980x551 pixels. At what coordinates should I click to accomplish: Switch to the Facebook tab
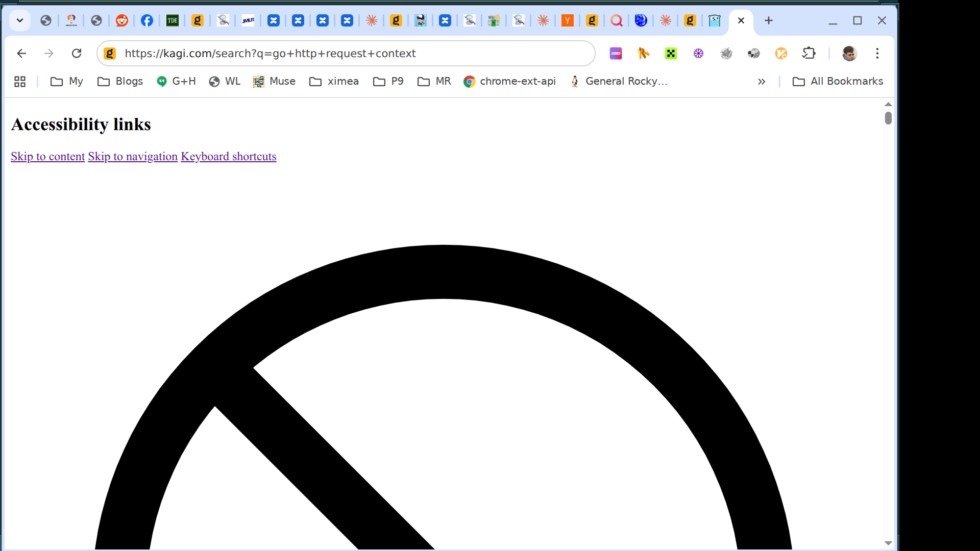(x=147, y=20)
